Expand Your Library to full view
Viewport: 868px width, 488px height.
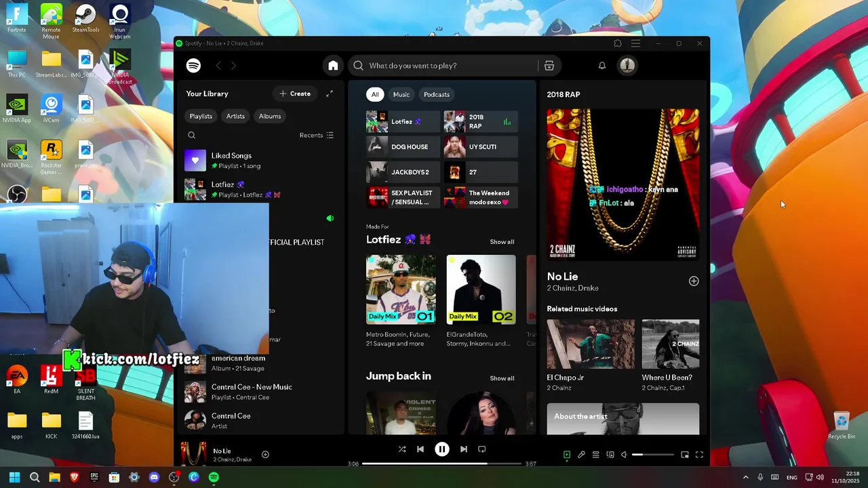click(x=330, y=94)
